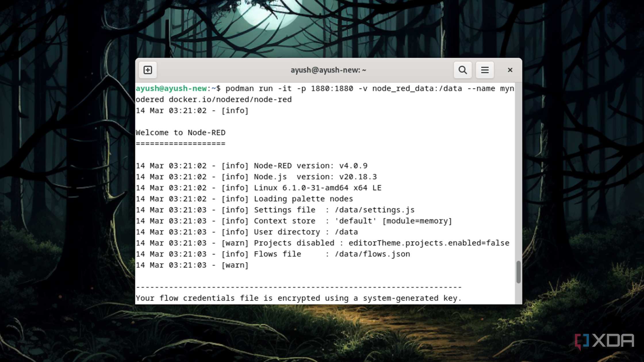Click 'Node-RED version: v4.0.9' line
Image resolution: width=644 pixels, height=362 pixels.
point(310,166)
